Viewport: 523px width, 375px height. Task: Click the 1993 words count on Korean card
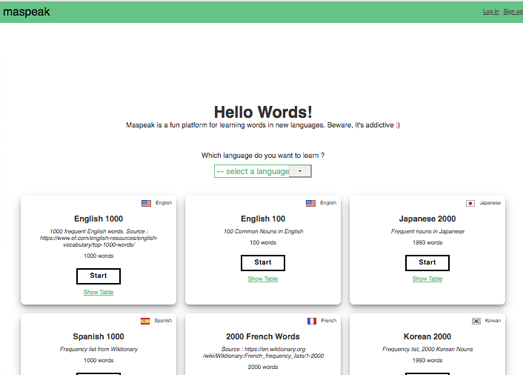point(427,361)
